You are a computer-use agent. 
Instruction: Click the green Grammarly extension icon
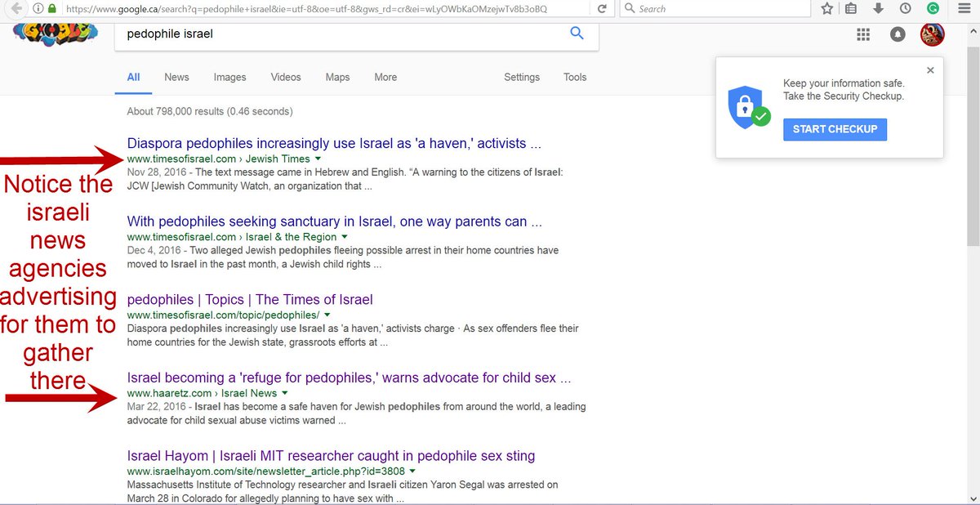click(x=933, y=9)
